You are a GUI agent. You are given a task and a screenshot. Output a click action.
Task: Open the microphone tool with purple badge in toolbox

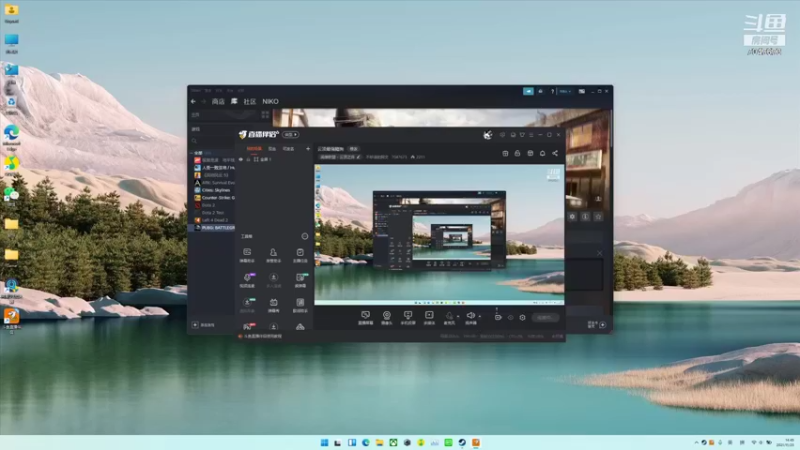click(x=247, y=280)
